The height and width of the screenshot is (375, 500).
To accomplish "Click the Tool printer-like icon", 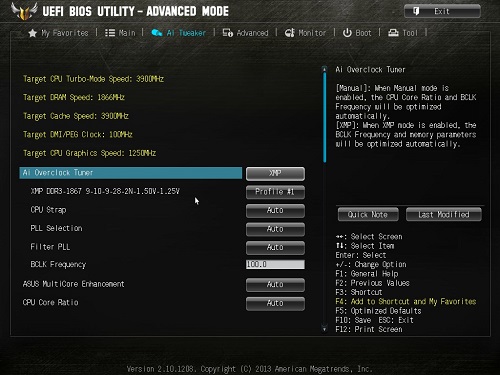I will pos(393,33).
